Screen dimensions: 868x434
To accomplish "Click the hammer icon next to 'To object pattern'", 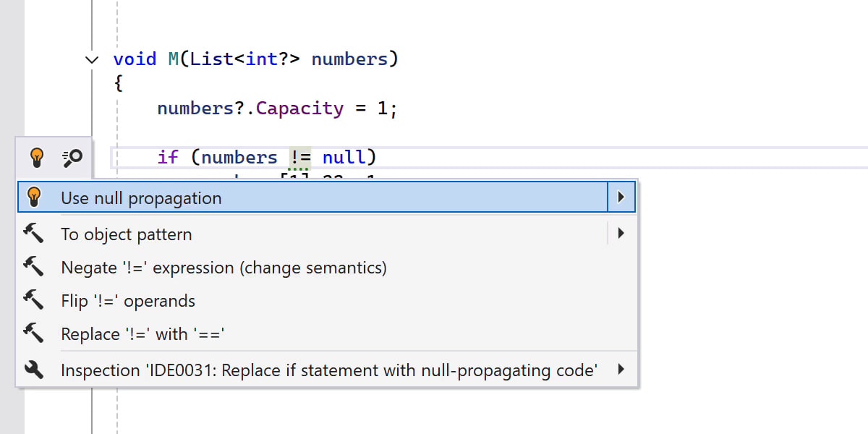I will click(34, 233).
